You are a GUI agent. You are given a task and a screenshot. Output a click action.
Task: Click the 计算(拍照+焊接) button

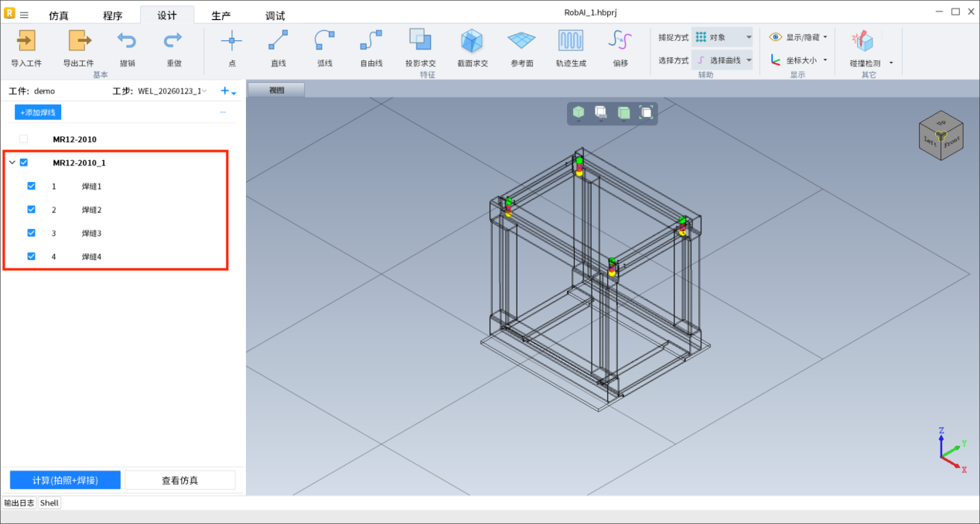point(65,480)
